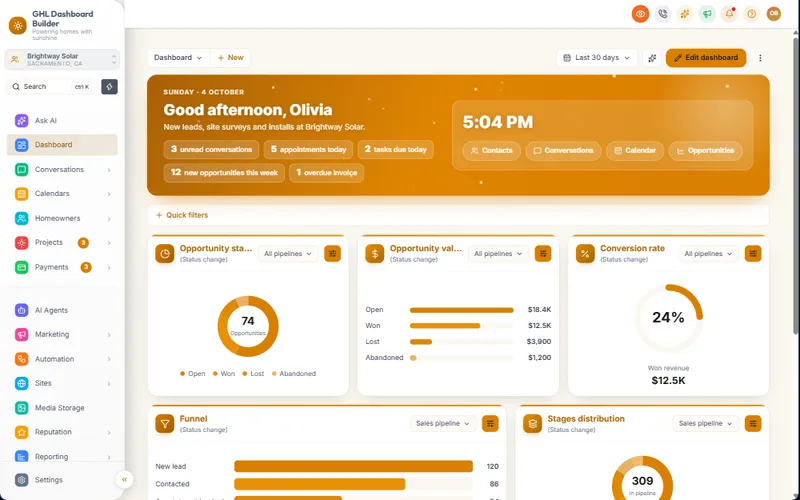Viewport: 800px width, 500px height.
Task: Expand the Payments sidebar chevron
Action: 109,267
